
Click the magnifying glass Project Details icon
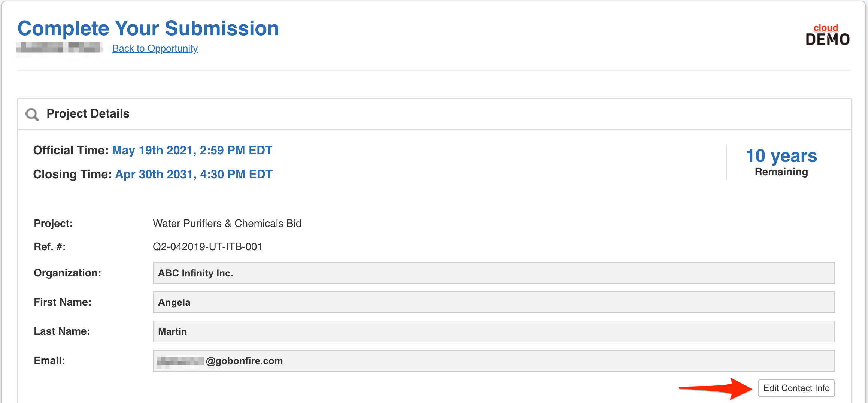32,114
